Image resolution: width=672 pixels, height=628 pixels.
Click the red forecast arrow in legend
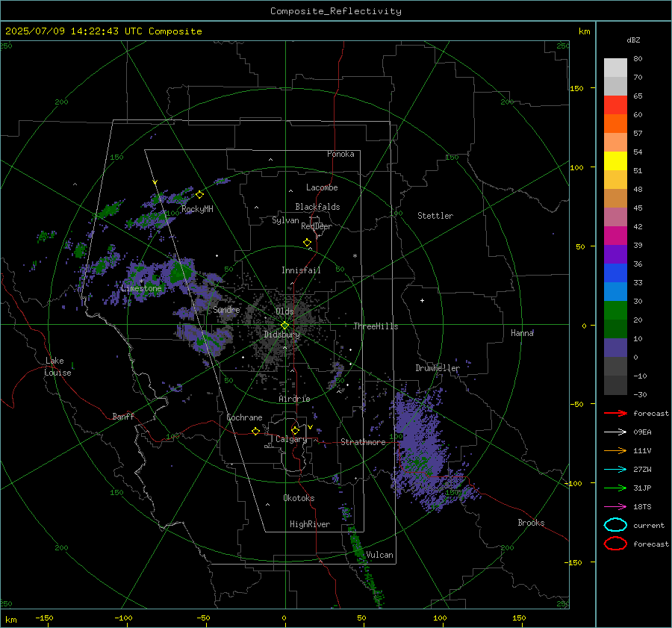615,413
